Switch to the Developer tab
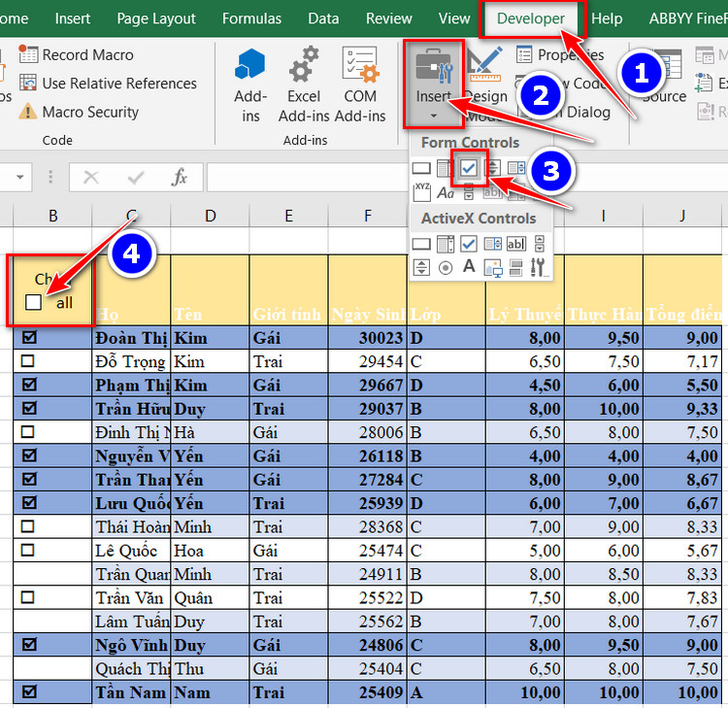The height and width of the screenshot is (708, 728). (530, 18)
